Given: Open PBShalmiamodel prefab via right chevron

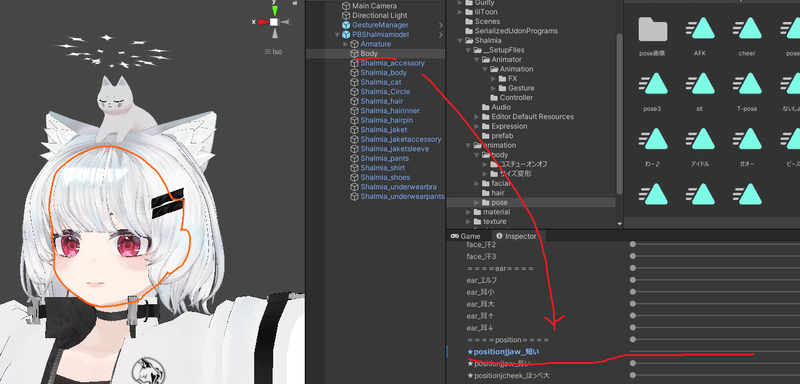Looking at the screenshot, I should pos(441,35).
